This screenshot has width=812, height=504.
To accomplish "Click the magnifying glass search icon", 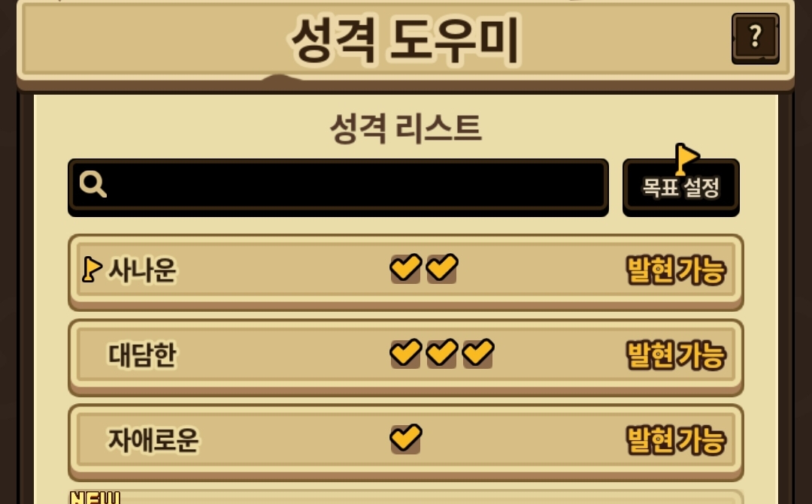I will click(93, 184).
